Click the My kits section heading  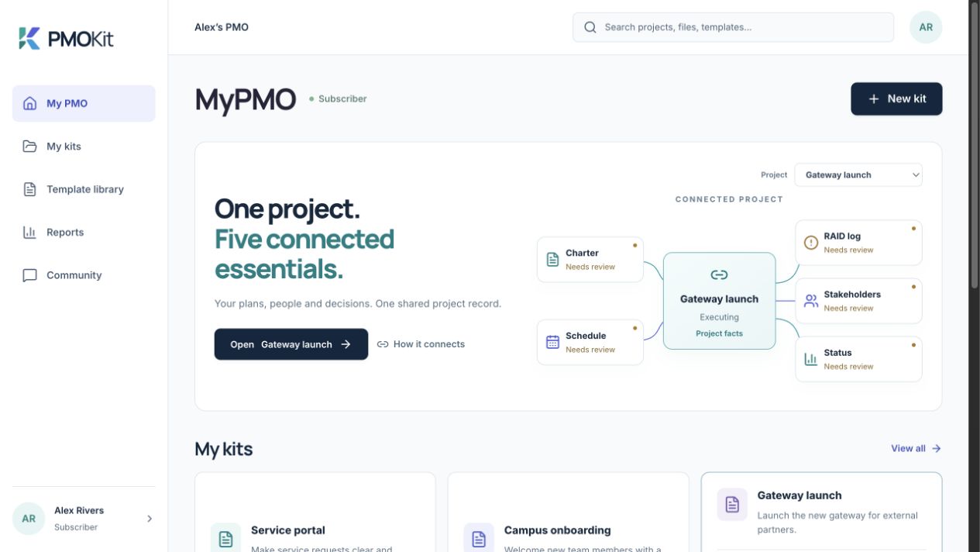224,449
